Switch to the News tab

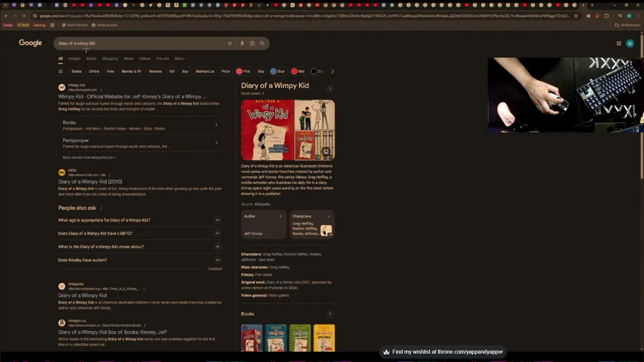coord(129,58)
